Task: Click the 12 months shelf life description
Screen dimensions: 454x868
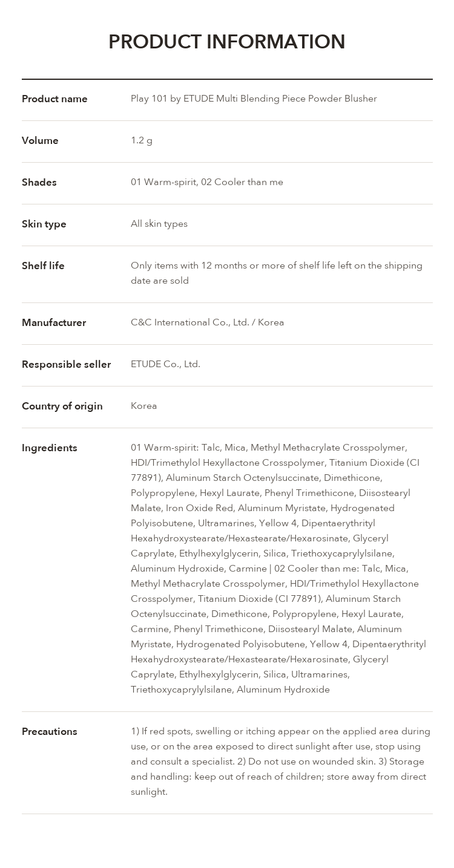Action: [x=277, y=273]
